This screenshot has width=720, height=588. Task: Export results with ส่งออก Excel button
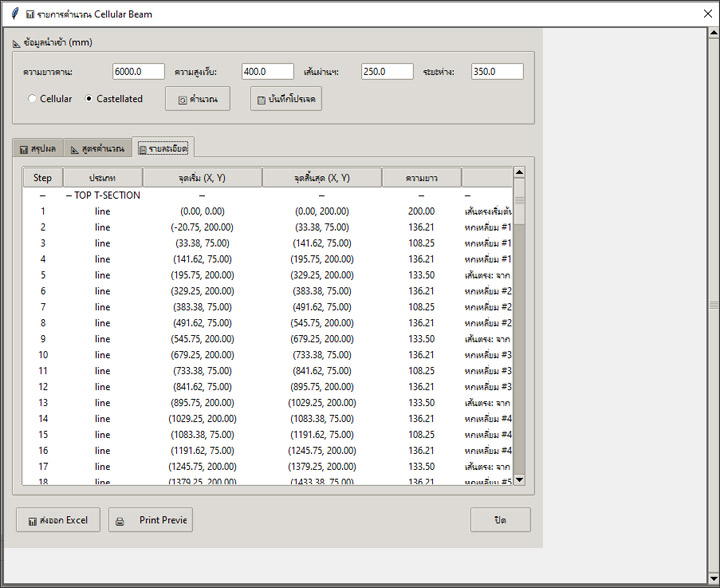58,520
